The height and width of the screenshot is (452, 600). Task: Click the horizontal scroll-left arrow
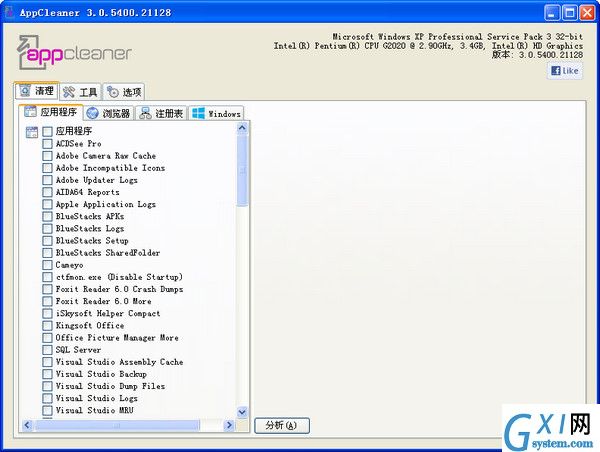click(27, 425)
